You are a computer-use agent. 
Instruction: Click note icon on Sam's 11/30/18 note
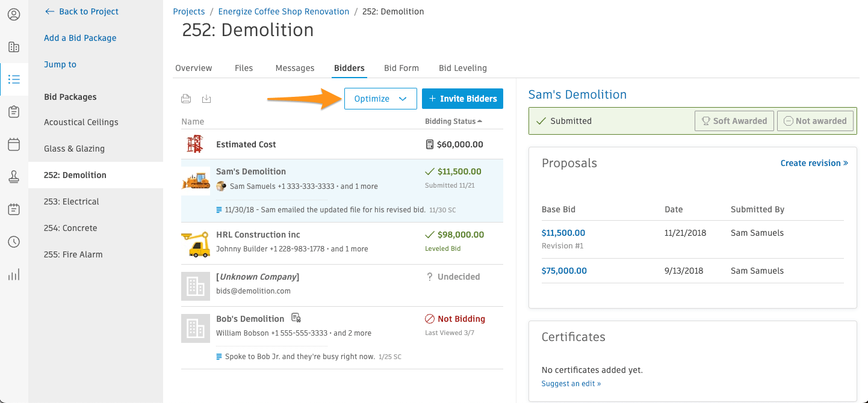(219, 211)
